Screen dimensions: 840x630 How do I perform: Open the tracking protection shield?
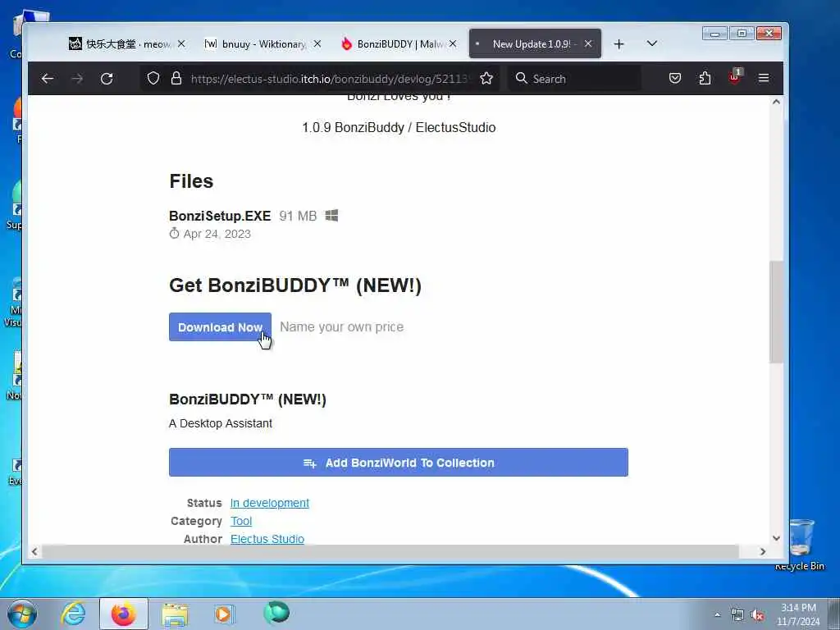(x=153, y=79)
